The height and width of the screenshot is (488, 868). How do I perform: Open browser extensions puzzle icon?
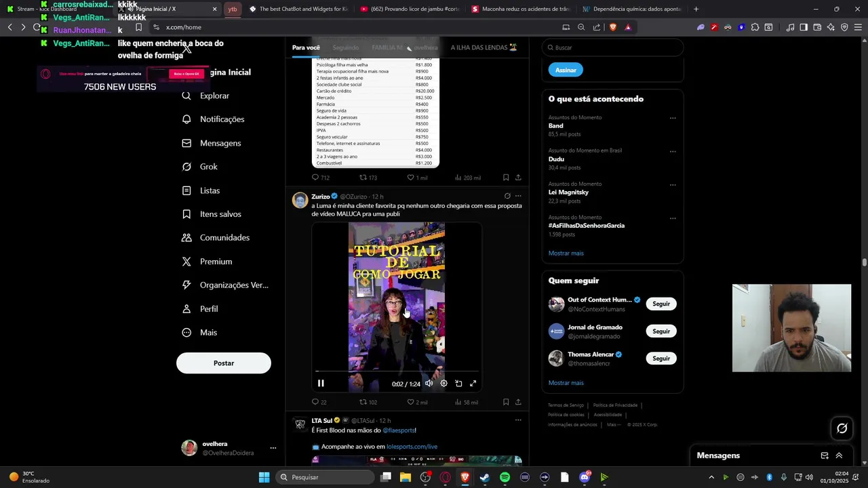click(x=755, y=27)
